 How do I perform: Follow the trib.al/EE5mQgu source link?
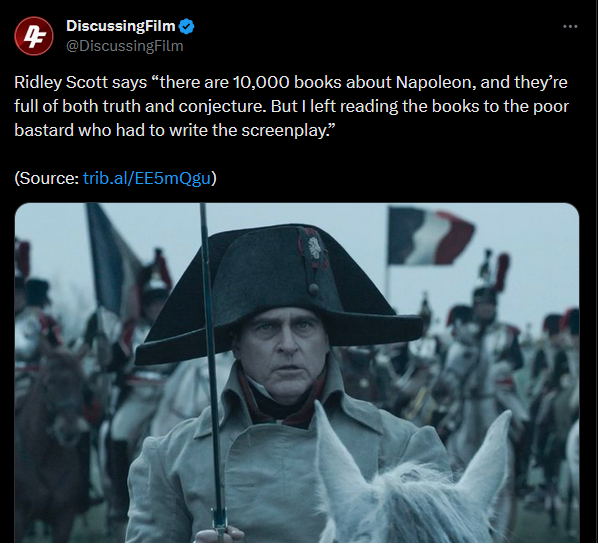(147, 178)
